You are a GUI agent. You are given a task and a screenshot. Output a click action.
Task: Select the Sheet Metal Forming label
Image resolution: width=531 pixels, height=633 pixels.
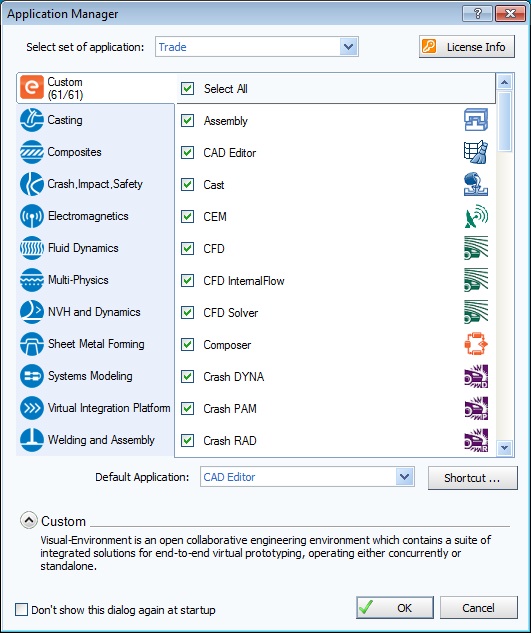tap(96, 344)
